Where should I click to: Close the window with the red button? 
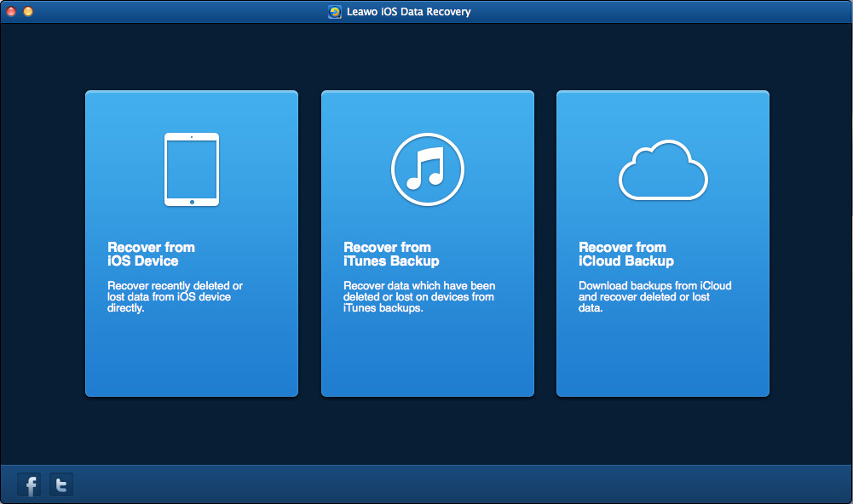[x=11, y=12]
